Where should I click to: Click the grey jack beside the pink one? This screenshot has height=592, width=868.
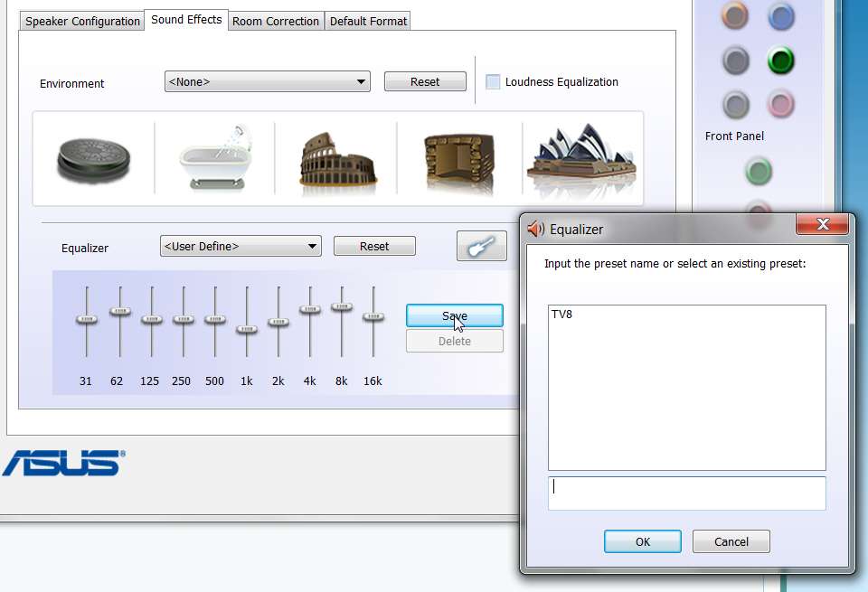click(x=736, y=105)
